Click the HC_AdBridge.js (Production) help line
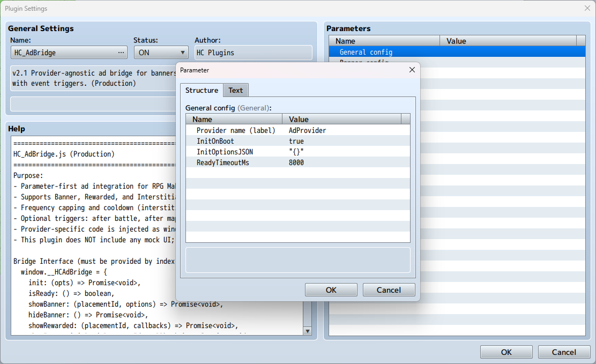The width and height of the screenshot is (596, 364). [64, 154]
